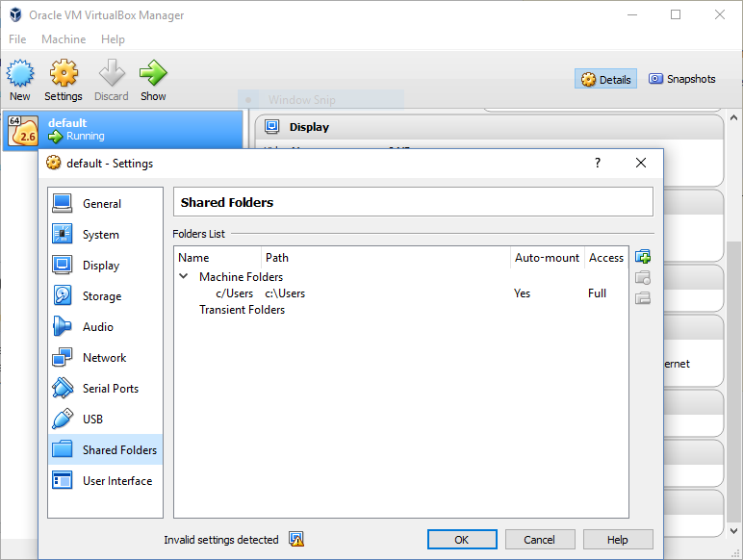743x560 pixels.
Task: Click the Help button in dialog
Action: coord(618,540)
